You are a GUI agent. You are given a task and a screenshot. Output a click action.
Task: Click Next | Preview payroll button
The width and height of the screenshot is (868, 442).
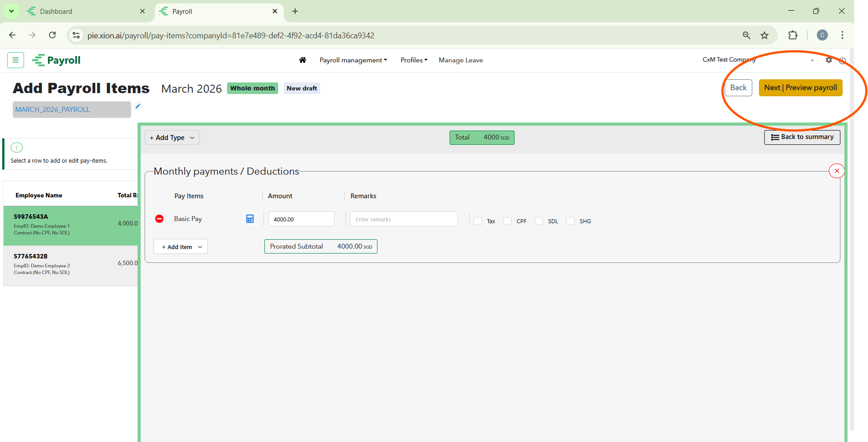(800, 88)
